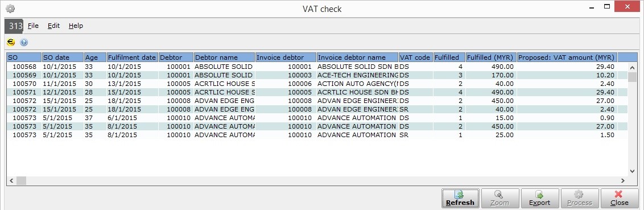Sort by Fulfilled (MYR) column header
This screenshot has height=210, width=644.
[x=490, y=57]
